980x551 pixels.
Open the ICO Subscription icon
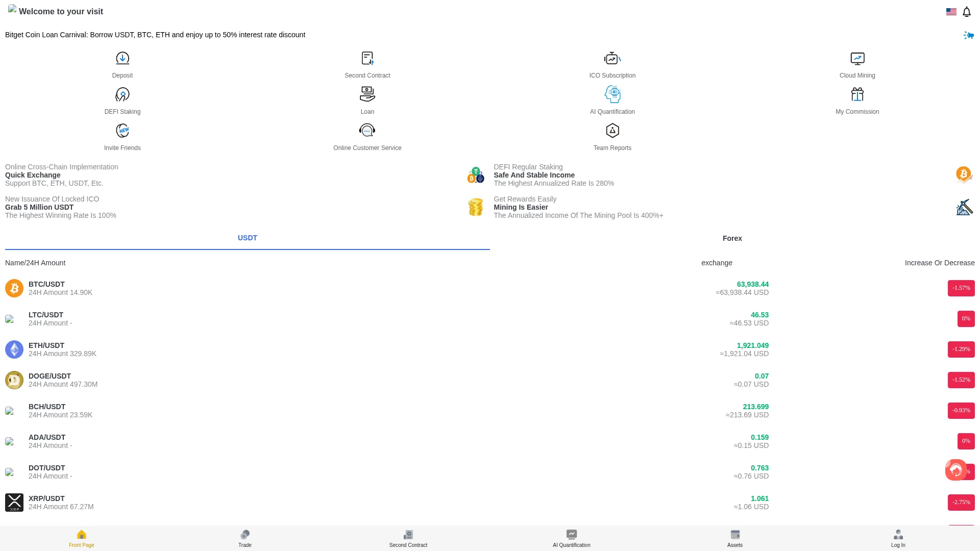point(612,58)
